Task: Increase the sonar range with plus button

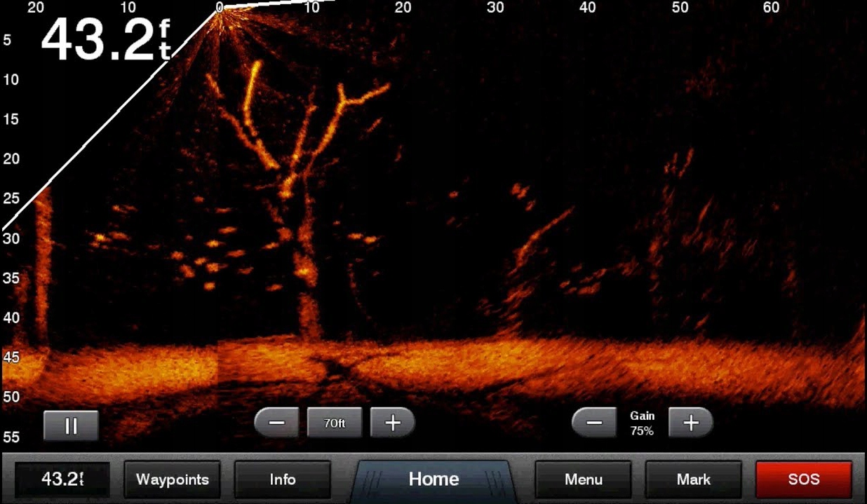Action: click(x=393, y=423)
